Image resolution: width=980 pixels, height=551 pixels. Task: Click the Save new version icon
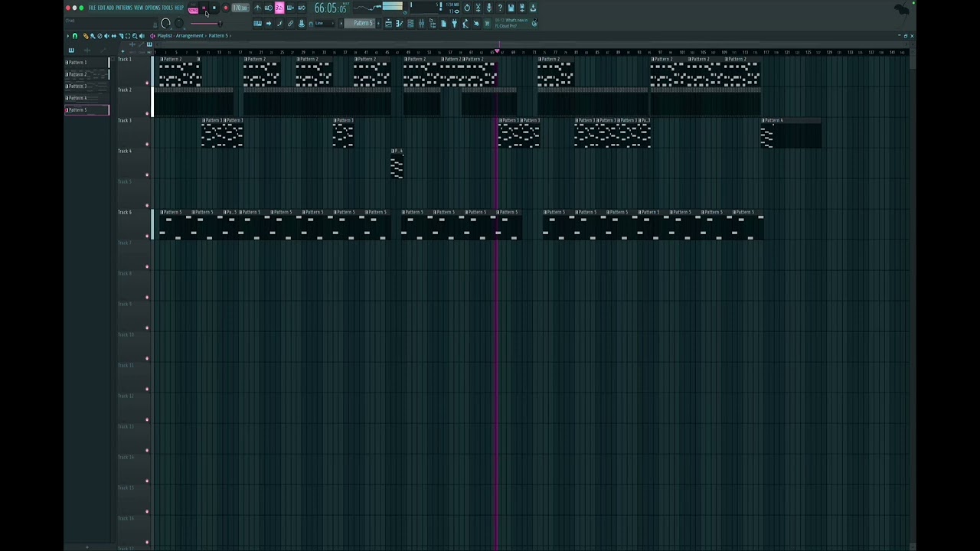coord(522,8)
